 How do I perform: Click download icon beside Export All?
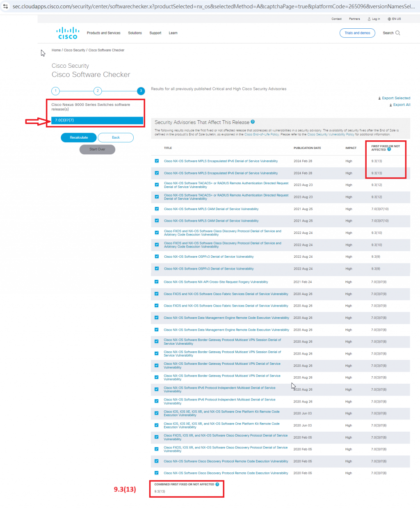[390, 105]
